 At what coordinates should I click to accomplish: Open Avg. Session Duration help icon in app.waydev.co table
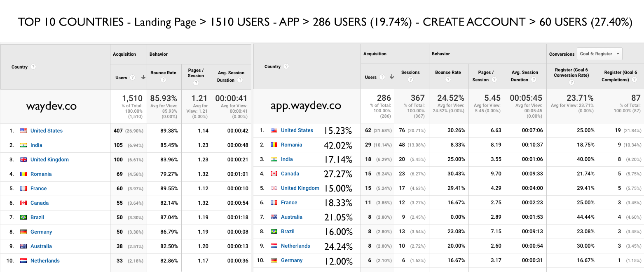pyautogui.click(x=533, y=80)
